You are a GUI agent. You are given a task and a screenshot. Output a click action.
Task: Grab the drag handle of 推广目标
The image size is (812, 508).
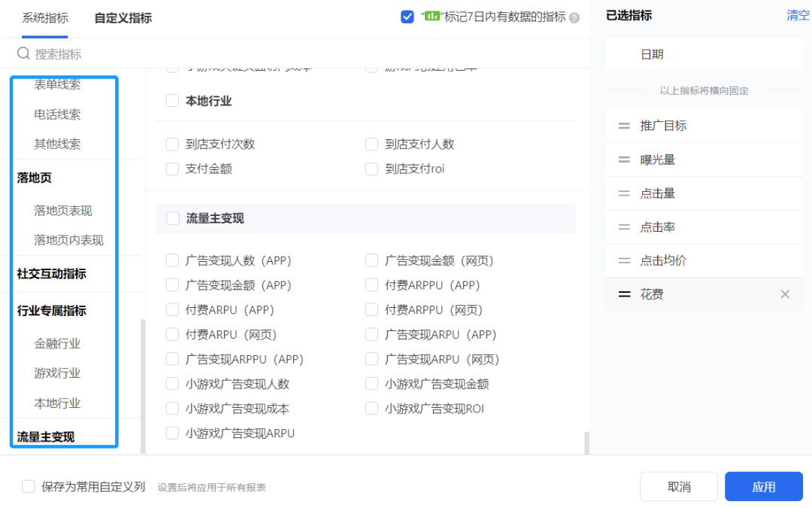point(624,126)
